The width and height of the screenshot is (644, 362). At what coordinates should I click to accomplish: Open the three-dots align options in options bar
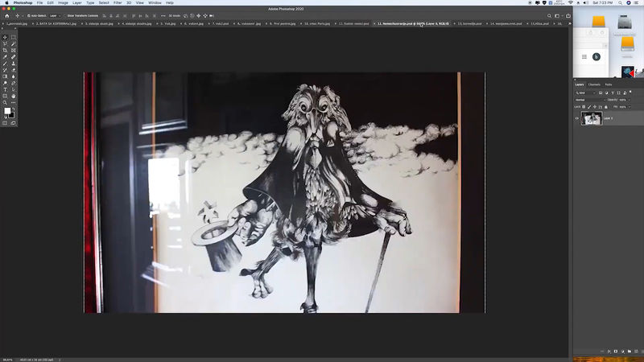163,15
